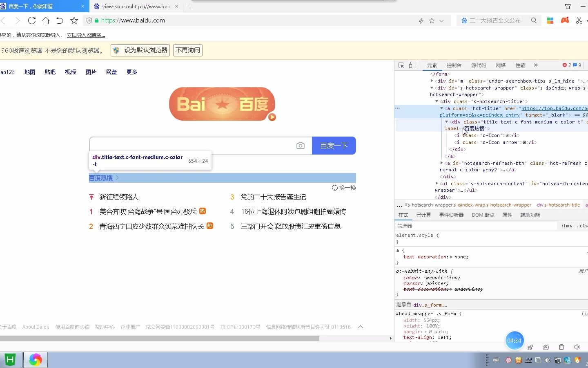Click the magnifier icon in browser search box

534,20
